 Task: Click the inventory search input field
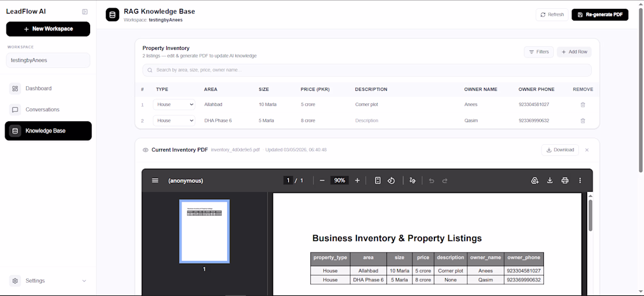[367, 70]
